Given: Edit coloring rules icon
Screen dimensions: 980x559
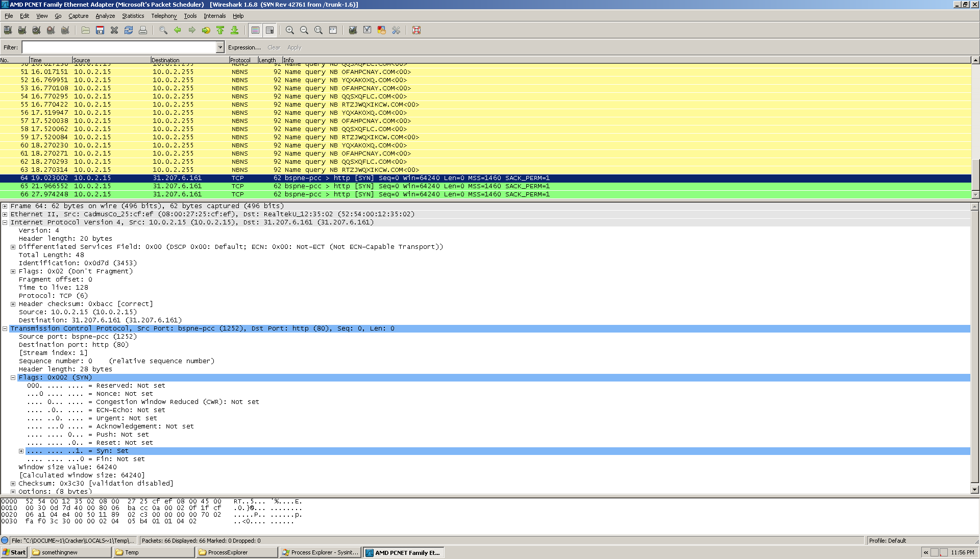Looking at the screenshot, I should click(381, 31).
